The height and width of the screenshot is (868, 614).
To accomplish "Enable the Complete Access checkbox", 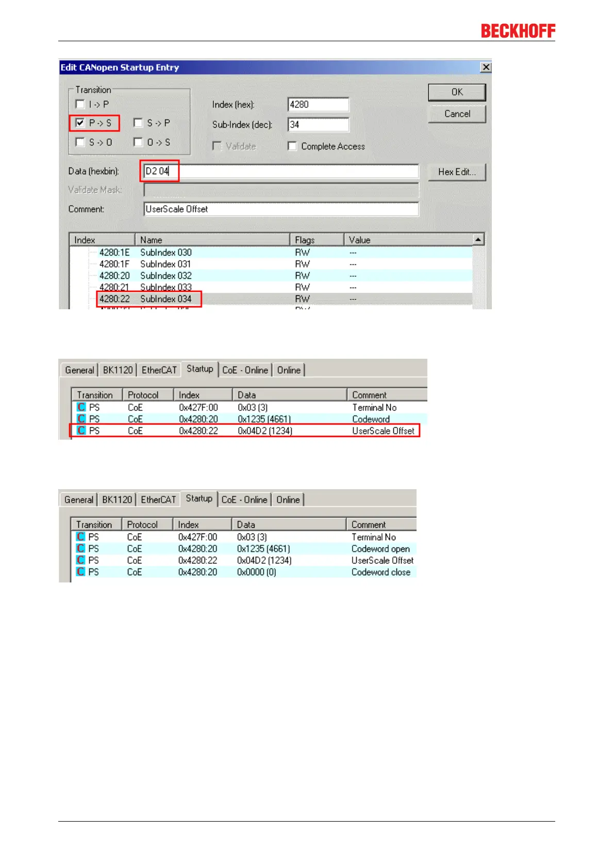I will tap(292, 146).
